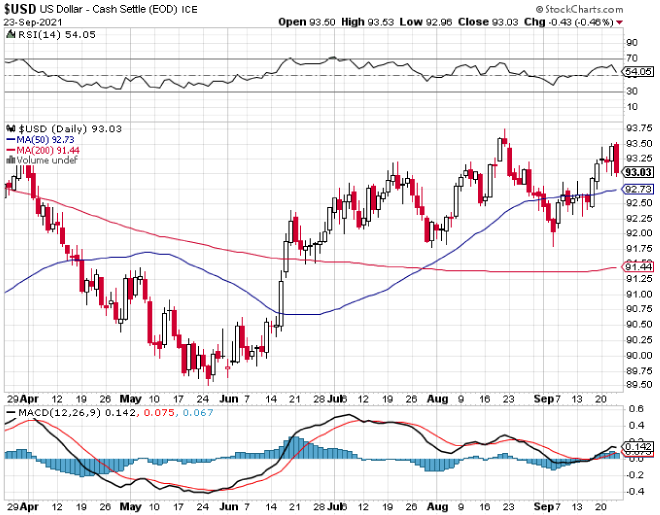Select the blue 92.73 MA price tag
Viewport: 660px width, 515px height.
(638, 189)
